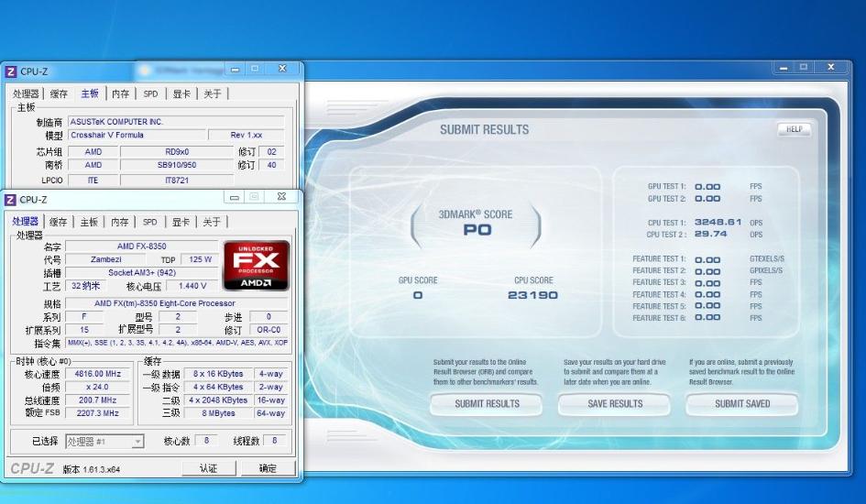Open the 处理器 tab in front CPU-Z
The height and width of the screenshot is (504, 866).
pos(26,221)
